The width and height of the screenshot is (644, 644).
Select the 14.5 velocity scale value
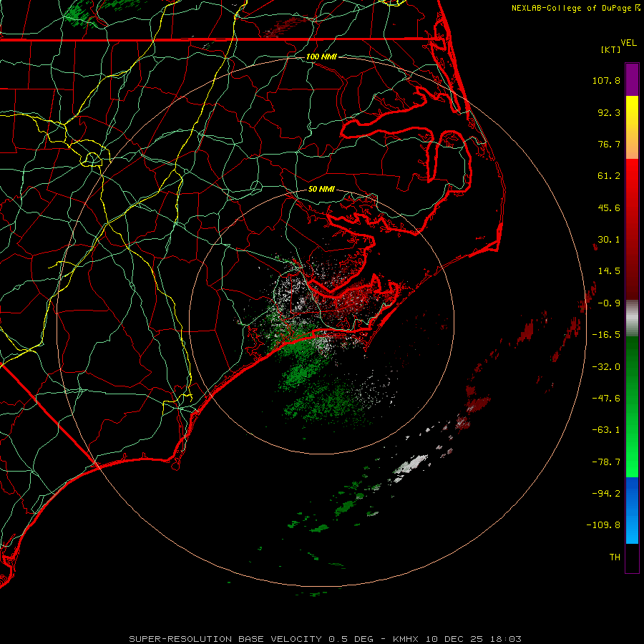(609, 271)
